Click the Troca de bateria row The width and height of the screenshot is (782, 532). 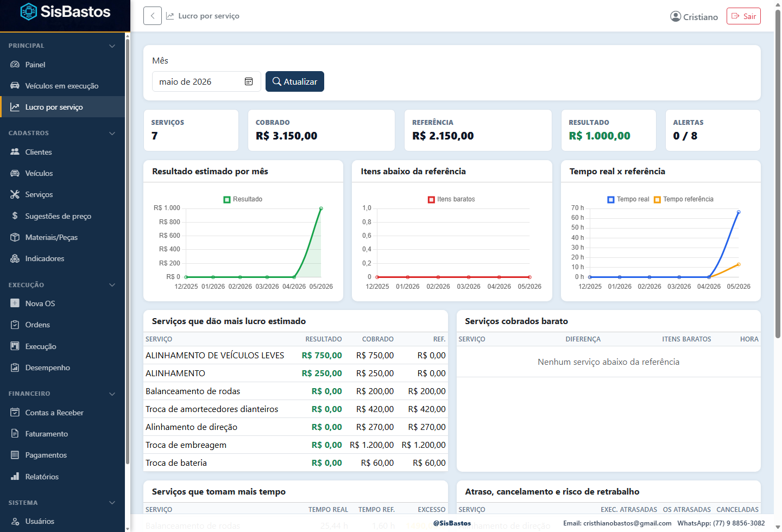pos(295,463)
